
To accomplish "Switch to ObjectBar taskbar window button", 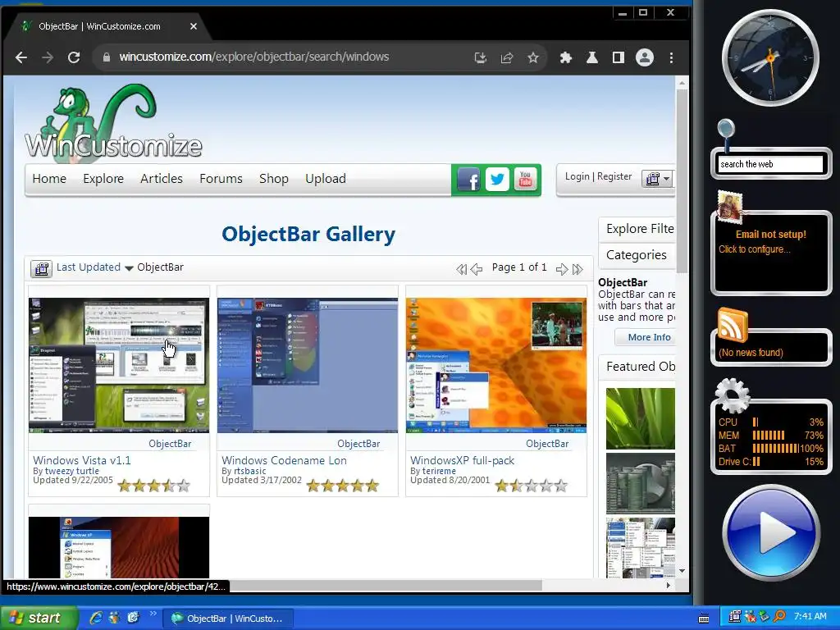I will (x=229, y=619).
